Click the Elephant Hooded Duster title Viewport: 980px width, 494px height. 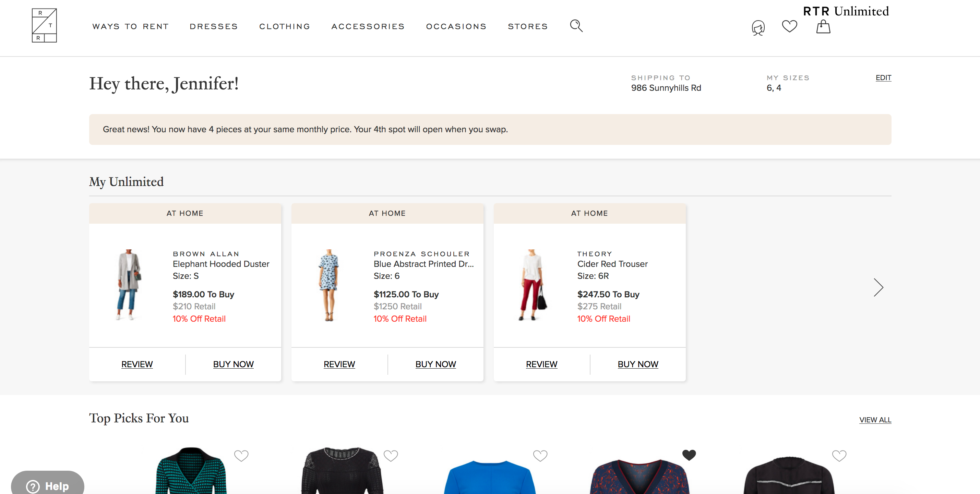tap(220, 264)
